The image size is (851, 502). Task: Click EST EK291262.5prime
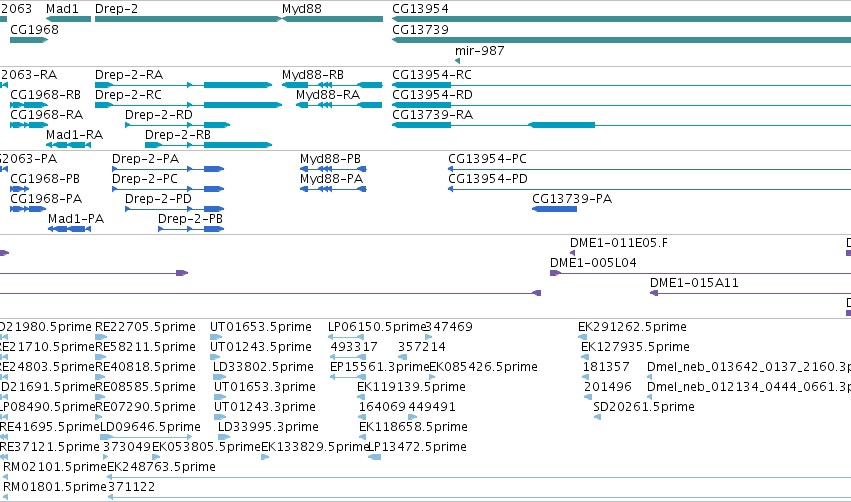pos(582,337)
